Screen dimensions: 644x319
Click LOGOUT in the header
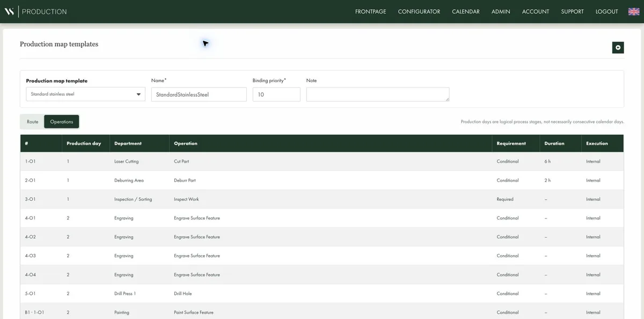[606, 11]
